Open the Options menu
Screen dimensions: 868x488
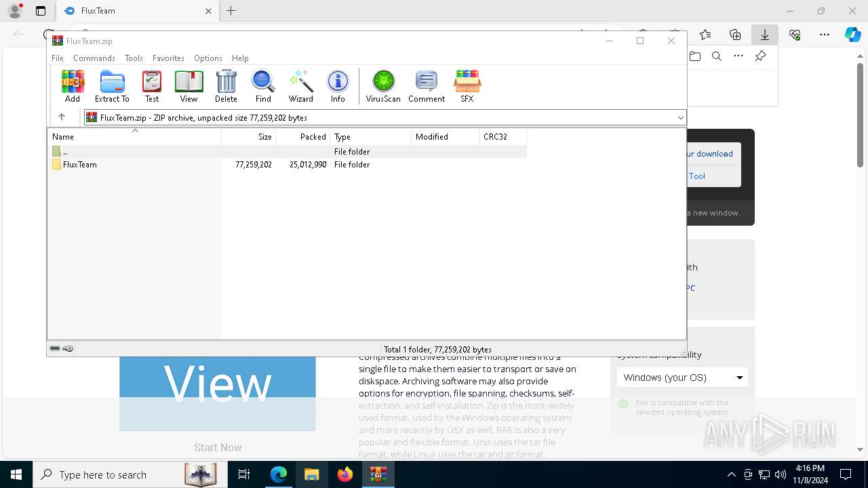click(x=208, y=58)
